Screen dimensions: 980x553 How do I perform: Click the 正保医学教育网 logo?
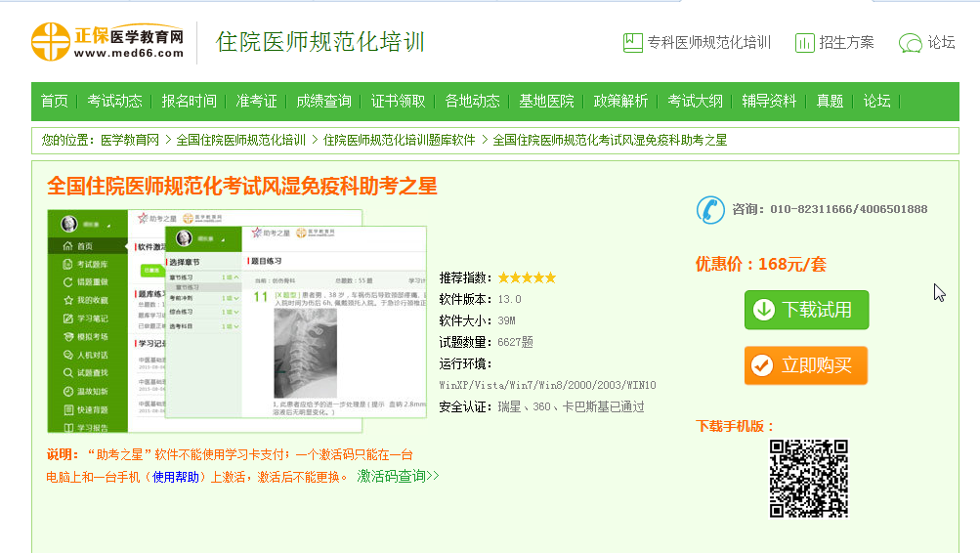[x=108, y=41]
